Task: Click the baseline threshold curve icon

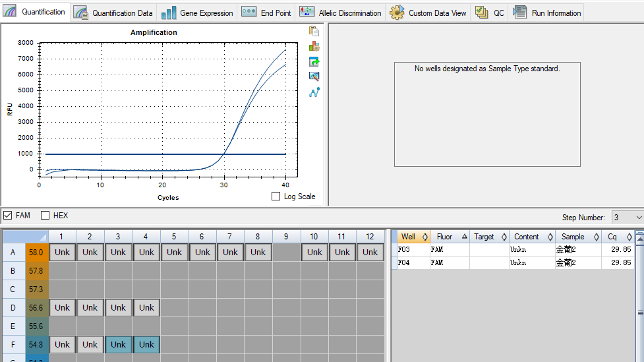Action: pos(314,92)
